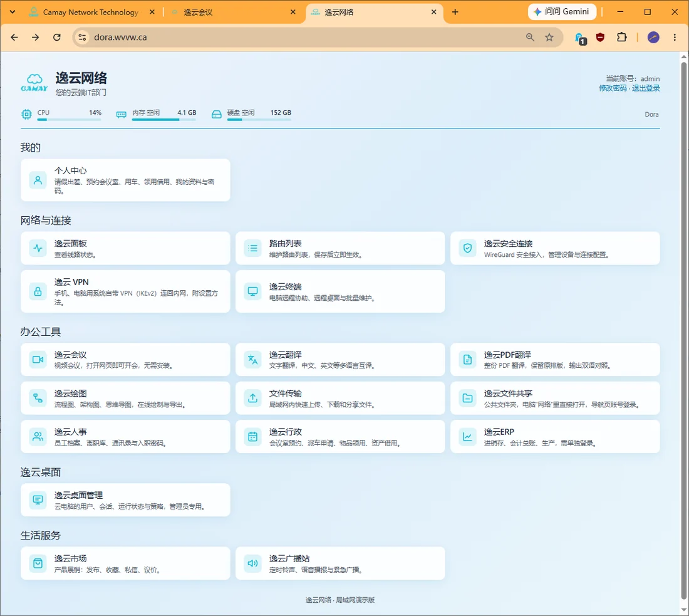
Task: Click the 内存 空闲 progress bar
Action: point(164,120)
